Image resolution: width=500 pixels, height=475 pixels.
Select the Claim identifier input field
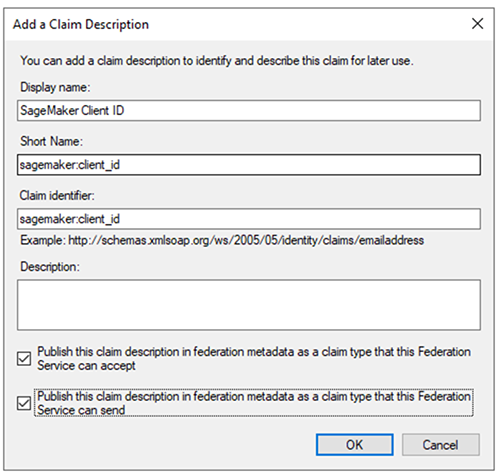[249, 219]
